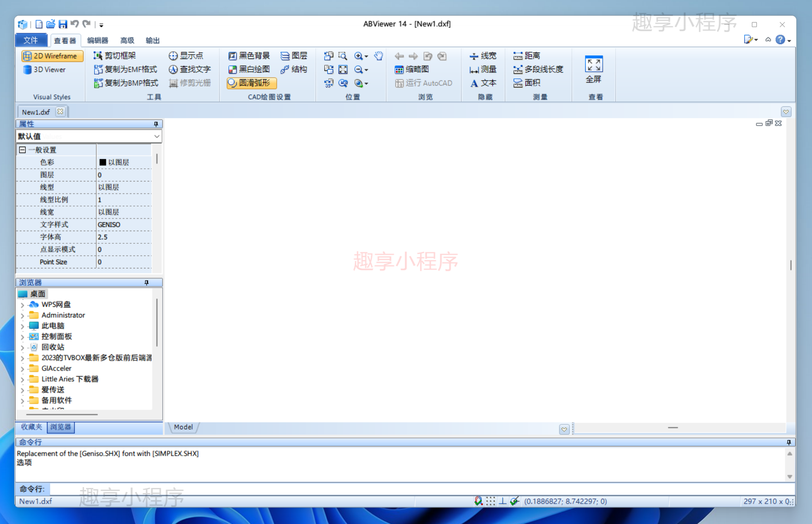This screenshot has width=812, height=524.
Task: Click the Save disk icon in quick access toolbar
Action: (x=63, y=24)
